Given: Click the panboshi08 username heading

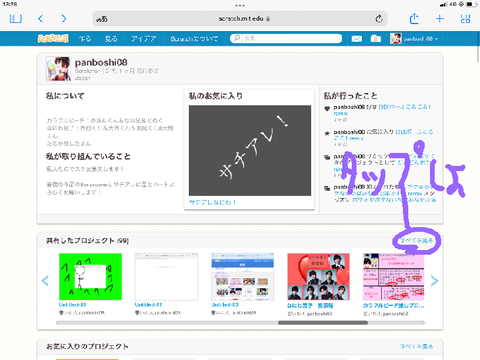Looking at the screenshot, I should click(x=101, y=62).
